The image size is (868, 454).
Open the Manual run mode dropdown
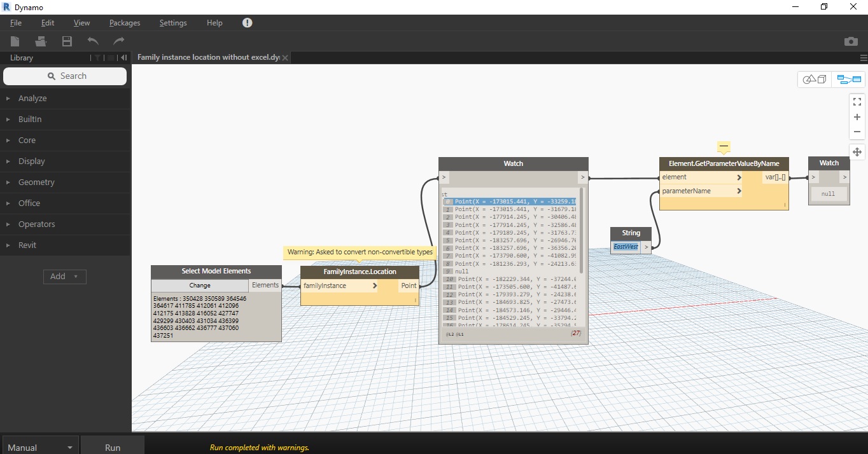click(x=40, y=447)
